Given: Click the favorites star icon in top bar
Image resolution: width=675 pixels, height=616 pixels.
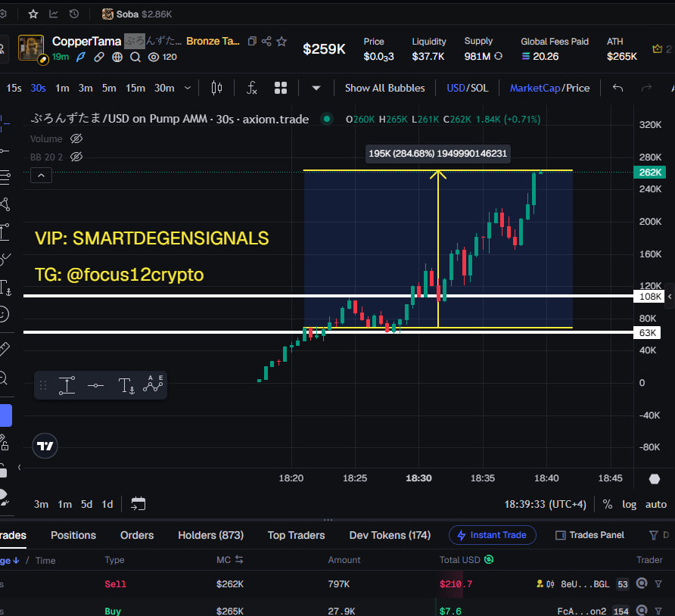Looking at the screenshot, I should [33, 14].
